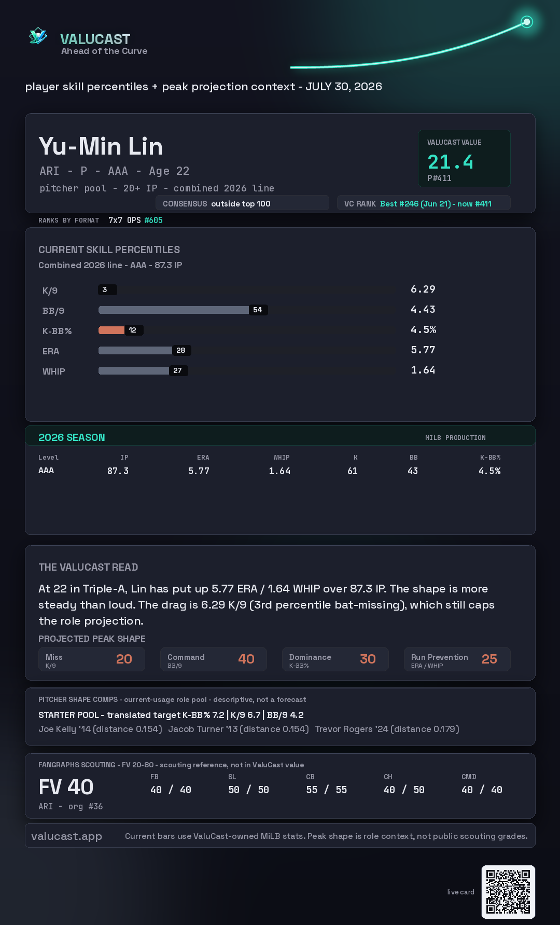Click the Command BB/9 tile showing 40

point(214,659)
